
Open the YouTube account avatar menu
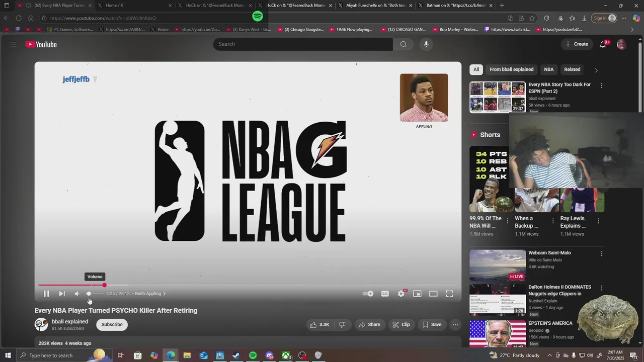(621, 44)
